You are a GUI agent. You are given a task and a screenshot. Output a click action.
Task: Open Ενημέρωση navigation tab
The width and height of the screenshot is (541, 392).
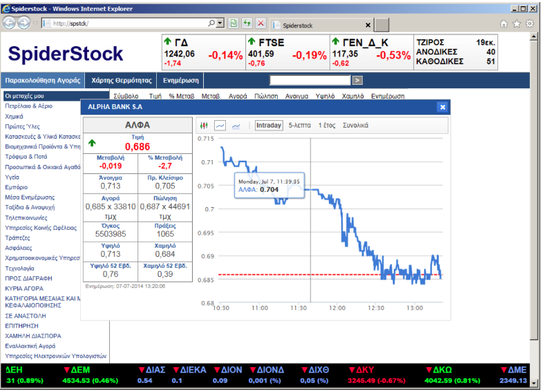click(180, 80)
